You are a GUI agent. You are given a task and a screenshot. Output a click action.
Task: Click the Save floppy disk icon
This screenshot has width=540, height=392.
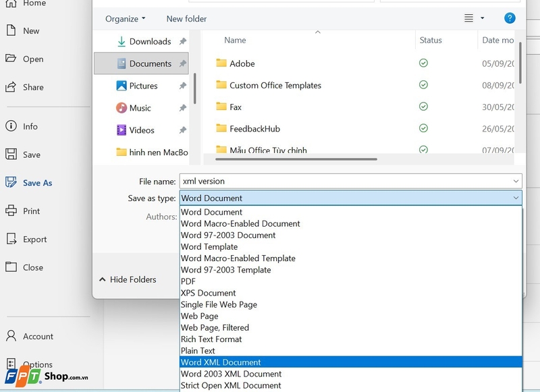[x=11, y=154]
